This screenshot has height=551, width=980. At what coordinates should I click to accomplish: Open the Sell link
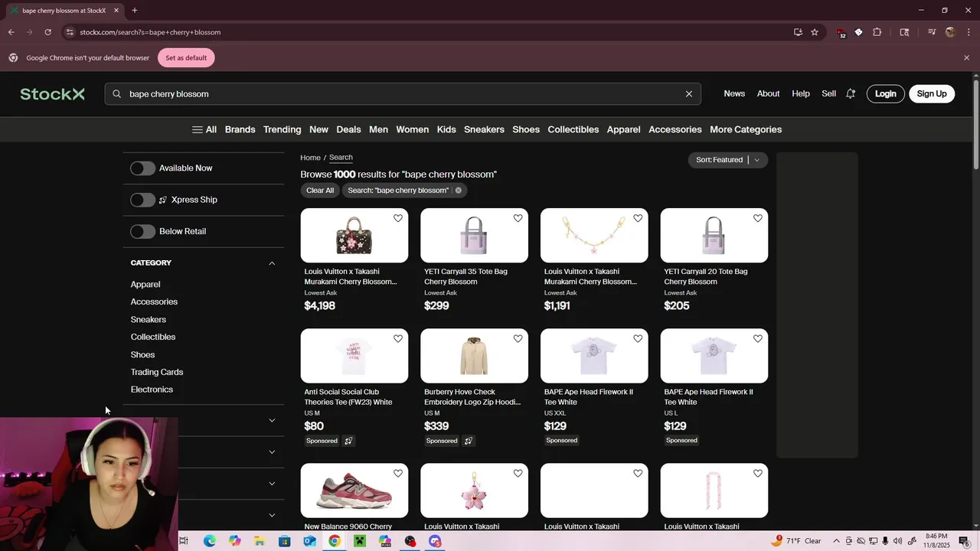point(828,93)
